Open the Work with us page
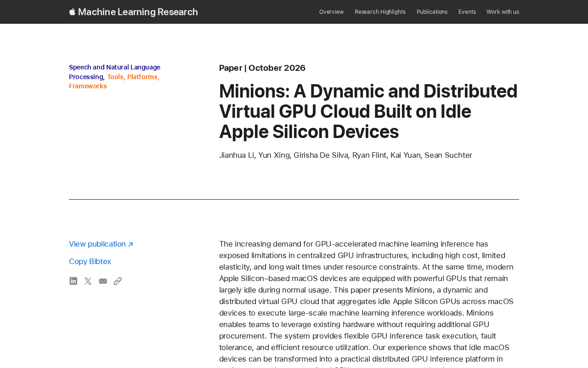Image resolution: width=588 pixels, height=368 pixels. (503, 12)
